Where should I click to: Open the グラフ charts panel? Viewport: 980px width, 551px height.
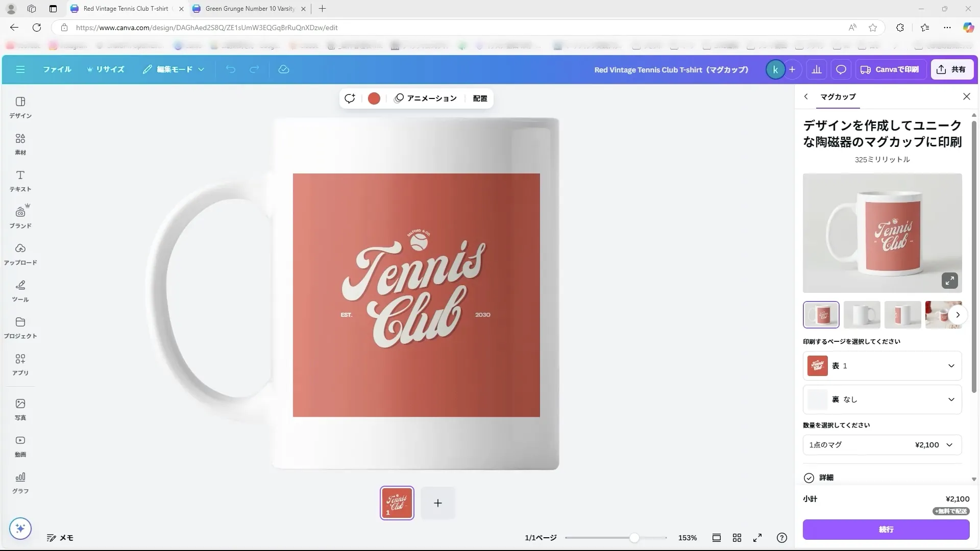(20, 483)
